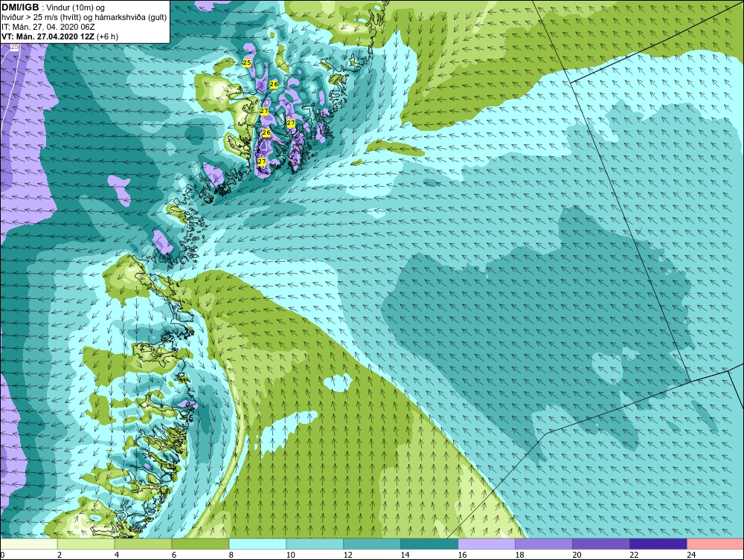Click the legend scale value "22"
The image size is (744, 560).
[x=634, y=555]
